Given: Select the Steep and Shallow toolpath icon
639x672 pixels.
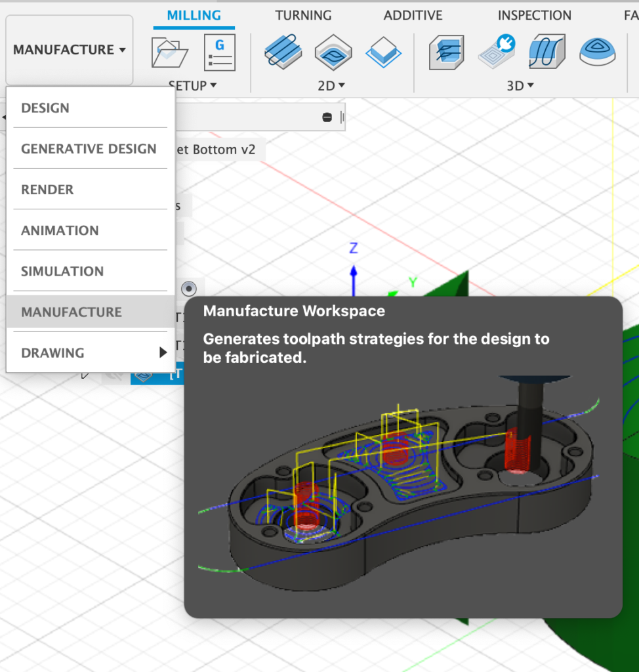Looking at the screenshot, I should (x=547, y=52).
